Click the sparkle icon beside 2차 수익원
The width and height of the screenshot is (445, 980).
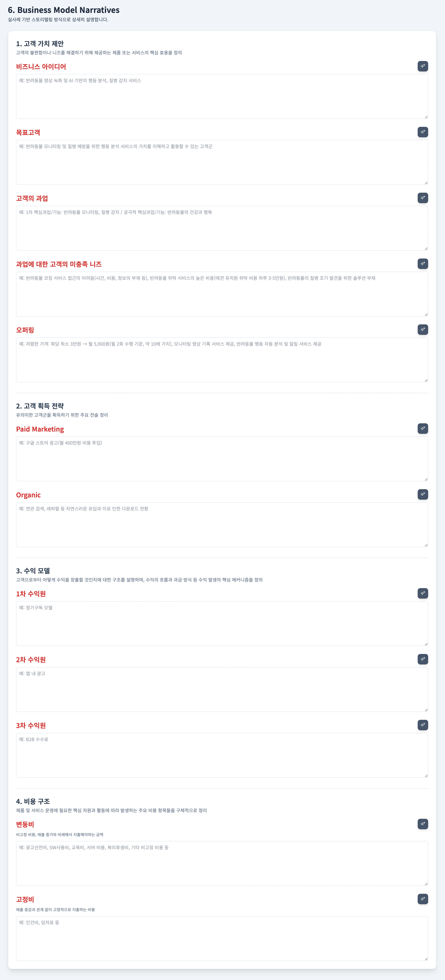pos(423,659)
